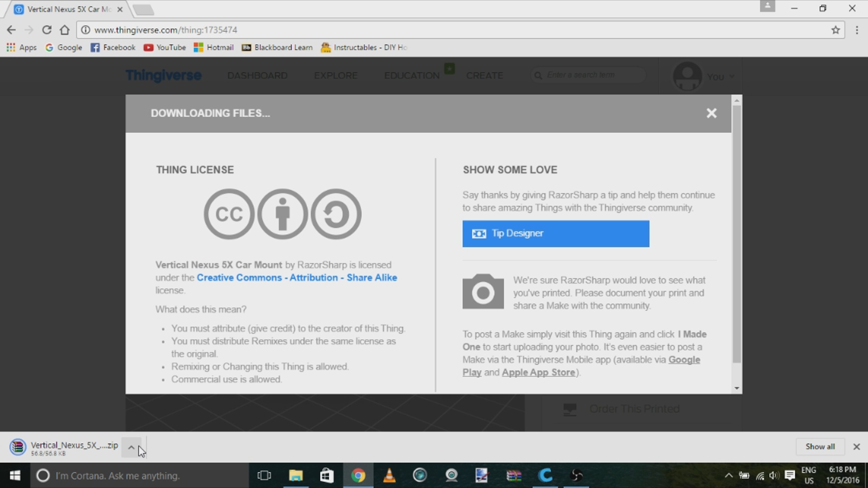Open the YouTube bookmark
Viewport: 868px width, 488px height.
pyautogui.click(x=165, y=47)
